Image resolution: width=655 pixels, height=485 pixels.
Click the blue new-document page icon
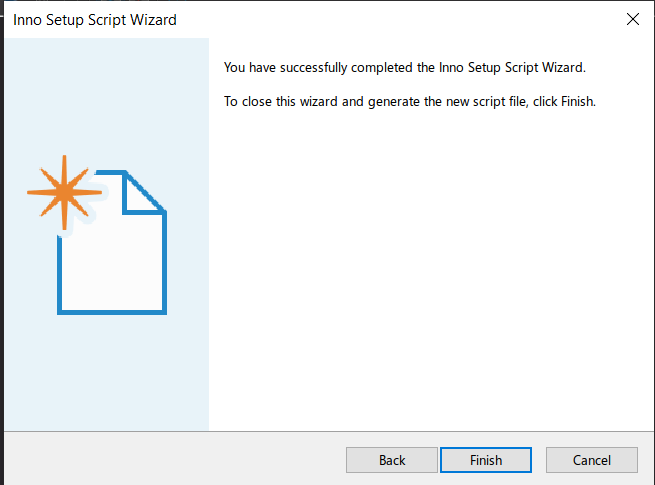[112, 242]
